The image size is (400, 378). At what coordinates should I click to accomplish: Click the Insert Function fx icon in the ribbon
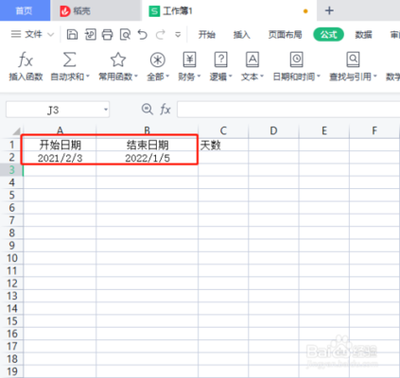26,60
